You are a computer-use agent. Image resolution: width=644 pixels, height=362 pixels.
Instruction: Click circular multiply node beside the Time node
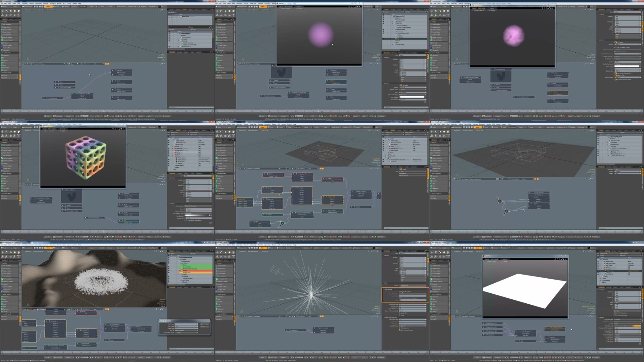click(282, 223)
